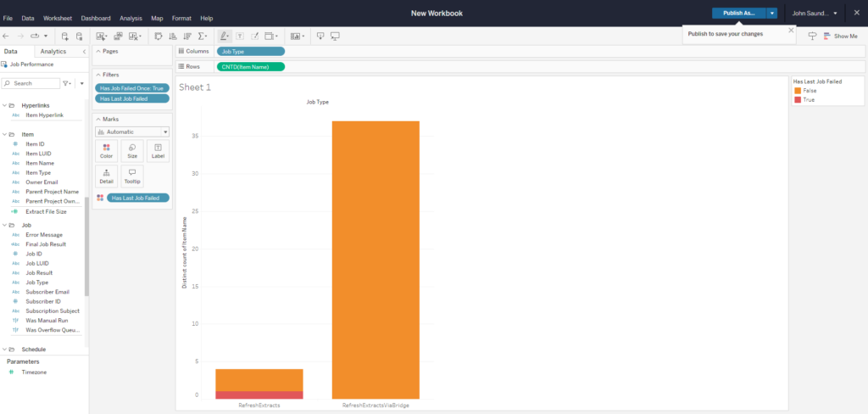868x414 pixels.
Task: Dismiss the Publish to save changes tooltip
Action: (791, 31)
